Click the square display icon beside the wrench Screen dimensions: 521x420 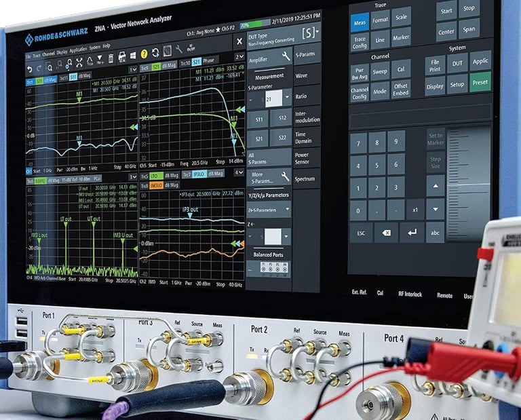(x=168, y=51)
